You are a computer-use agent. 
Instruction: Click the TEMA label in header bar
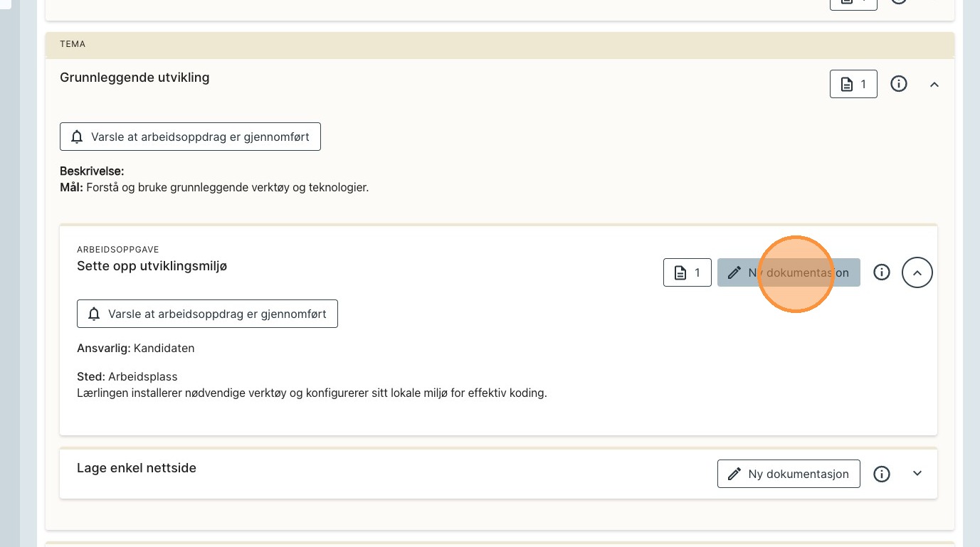73,44
